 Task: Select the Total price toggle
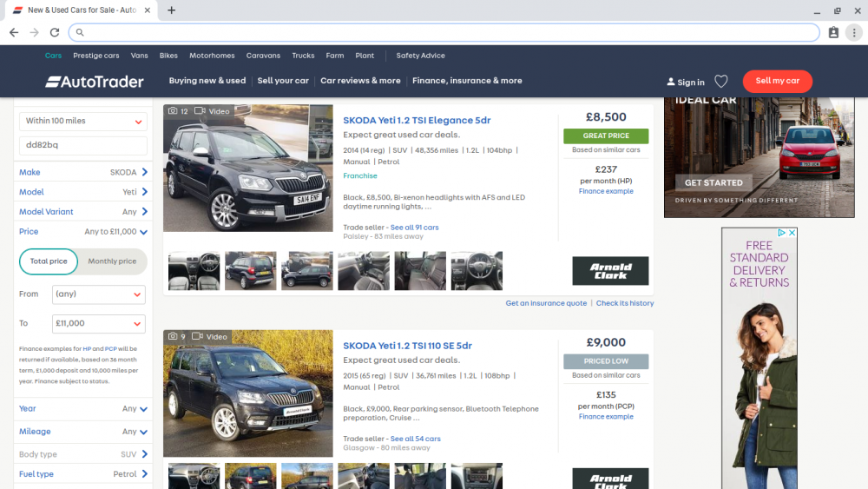coord(49,261)
